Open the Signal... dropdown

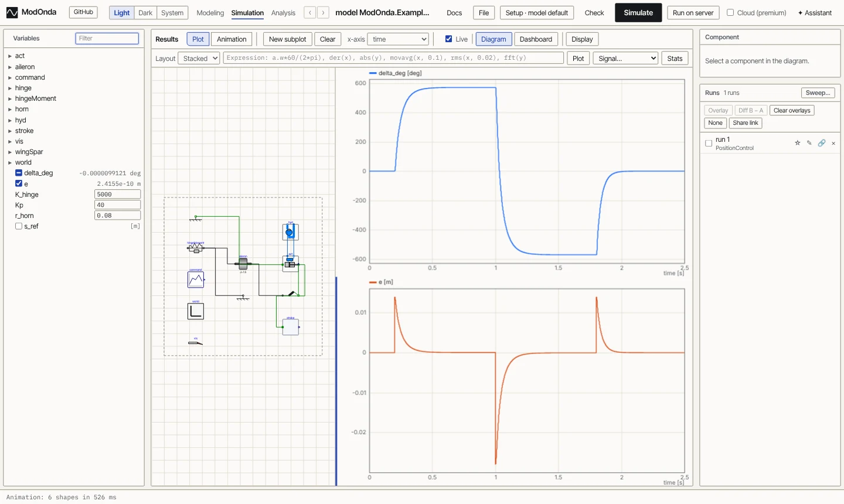click(x=626, y=58)
